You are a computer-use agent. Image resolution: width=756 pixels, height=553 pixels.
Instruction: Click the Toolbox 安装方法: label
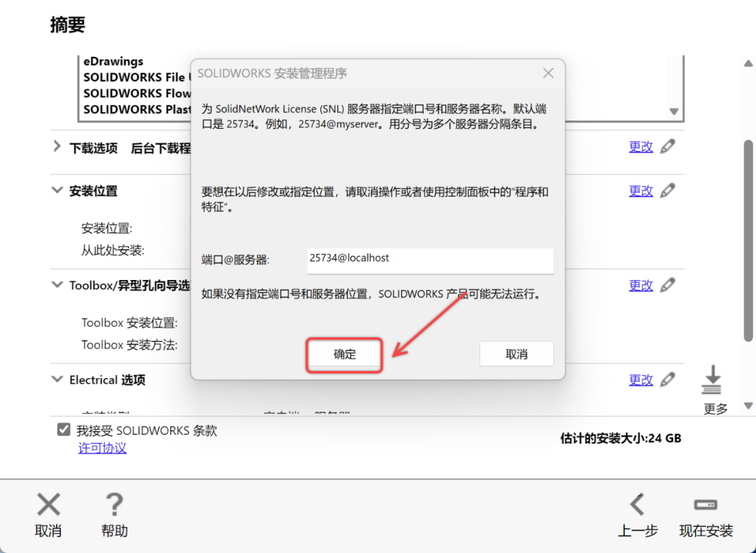129,344
